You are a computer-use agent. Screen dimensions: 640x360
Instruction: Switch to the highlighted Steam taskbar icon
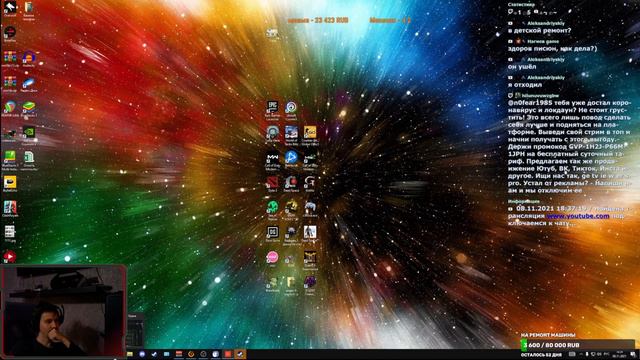(x=240, y=354)
